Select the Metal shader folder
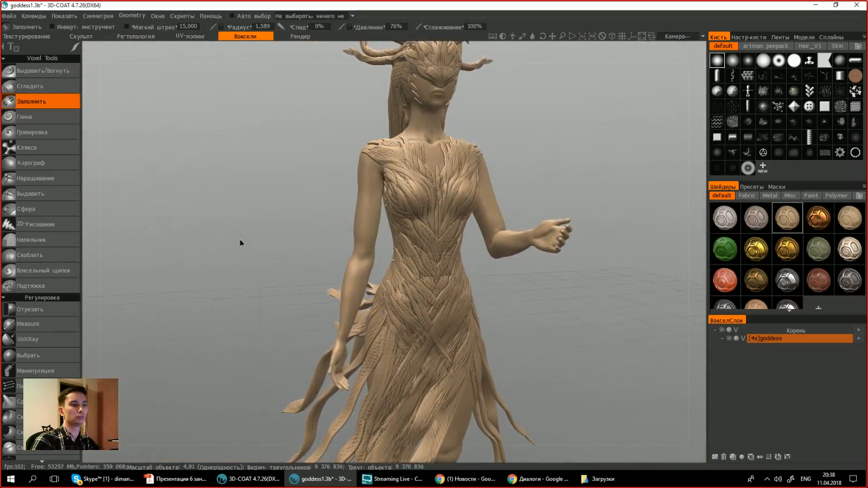The height and width of the screenshot is (488, 868). coord(770,196)
